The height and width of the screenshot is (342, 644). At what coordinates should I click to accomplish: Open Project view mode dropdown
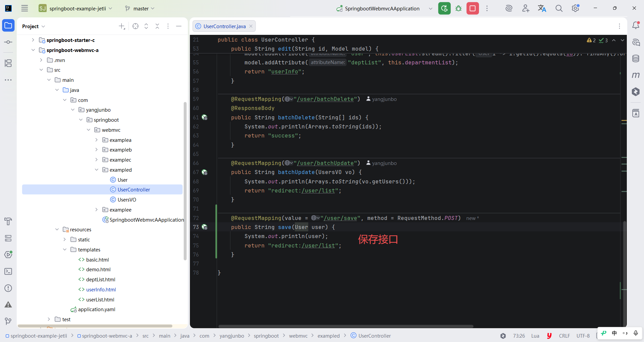tap(34, 26)
